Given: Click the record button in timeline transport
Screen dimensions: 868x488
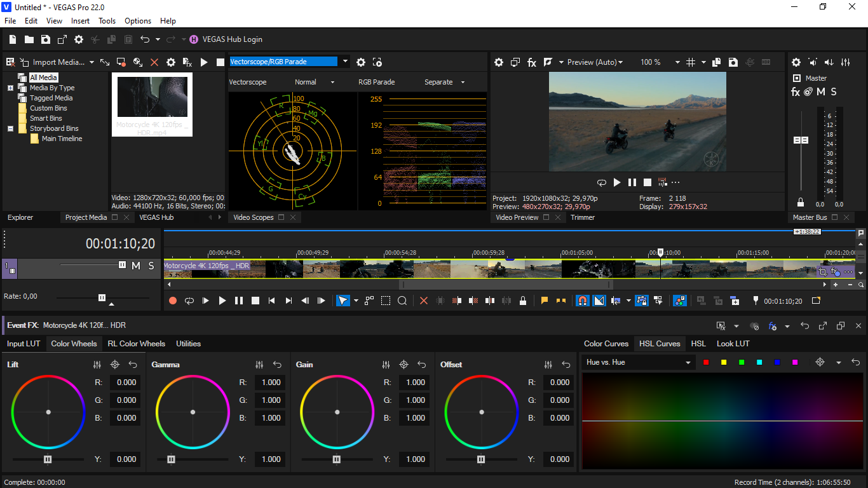Looking at the screenshot, I should [x=173, y=301].
